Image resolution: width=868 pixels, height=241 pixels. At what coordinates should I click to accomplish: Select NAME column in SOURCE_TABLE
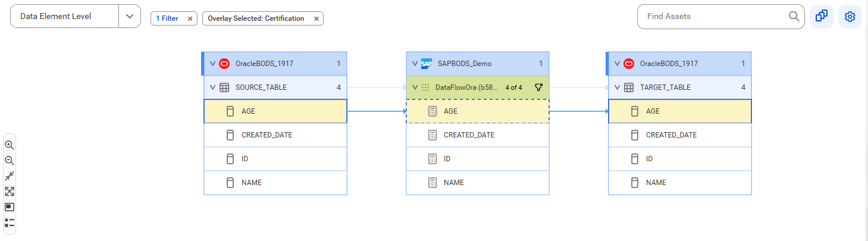[x=275, y=183]
